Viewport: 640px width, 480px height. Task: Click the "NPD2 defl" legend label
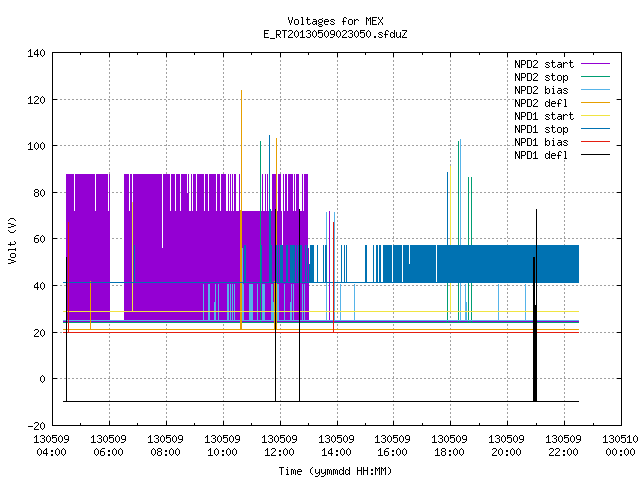point(541,103)
